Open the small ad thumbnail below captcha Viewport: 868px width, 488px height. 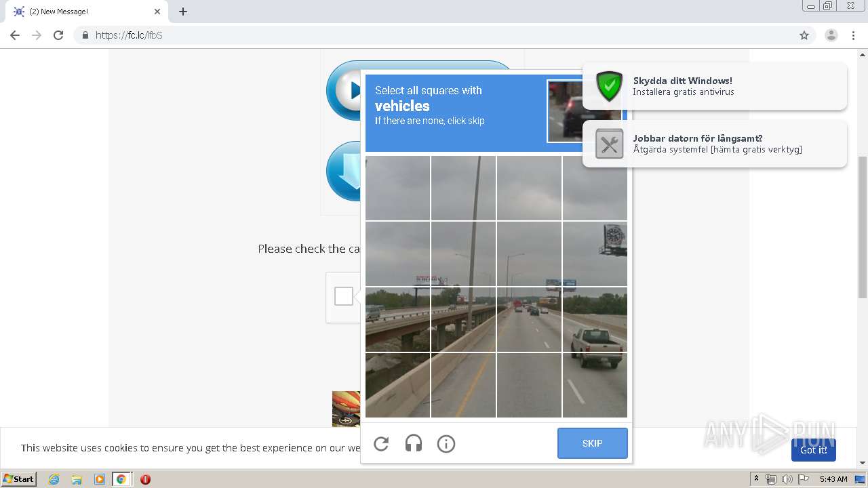(x=346, y=409)
